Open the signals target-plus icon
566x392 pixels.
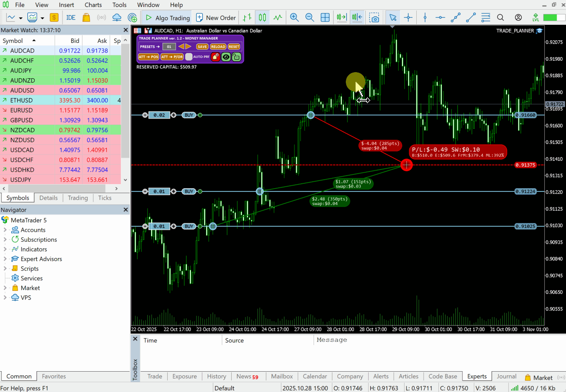pyautogui.click(x=132, y=18)
